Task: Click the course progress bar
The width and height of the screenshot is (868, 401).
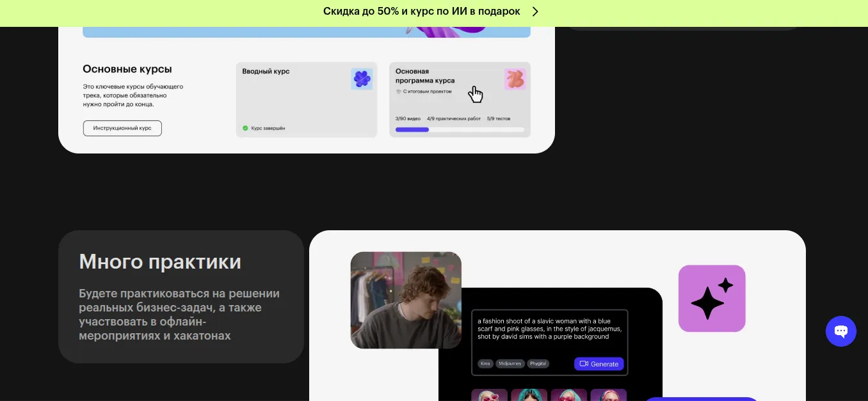Action: click(x=460, y=130)
